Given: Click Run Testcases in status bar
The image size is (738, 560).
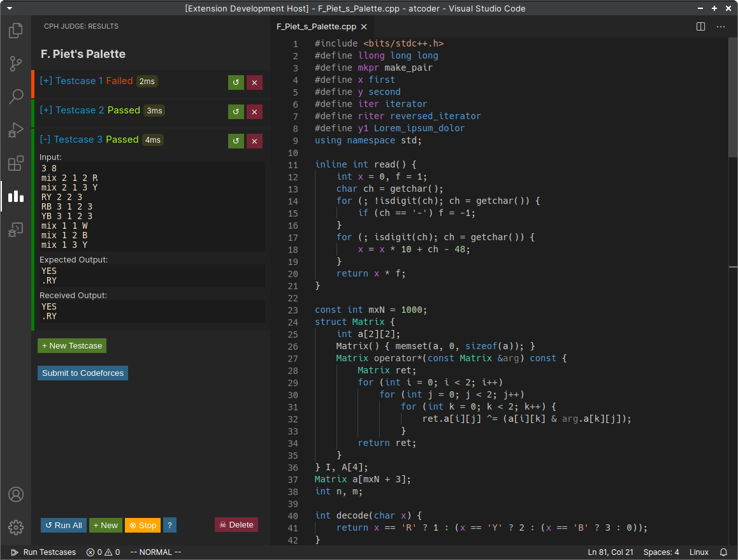Looking at the screenshot, I should pos(43,552).
